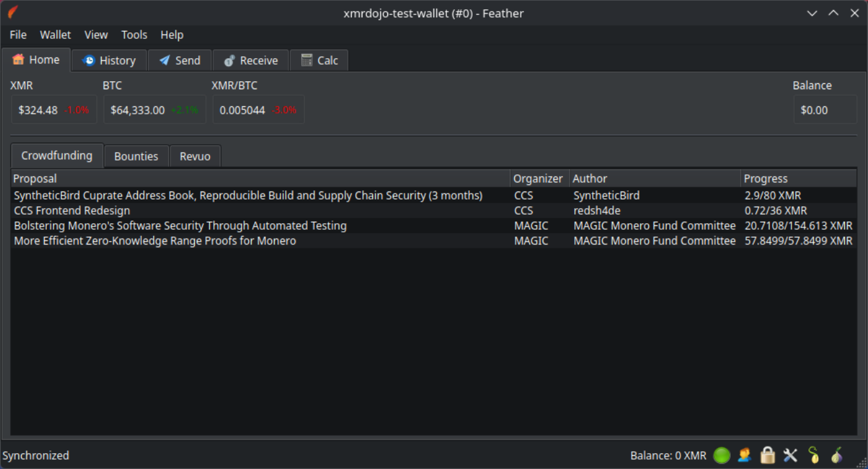Switch to the Revuo tab
This screenshot has height=469, width=868.
pos(195,157)
